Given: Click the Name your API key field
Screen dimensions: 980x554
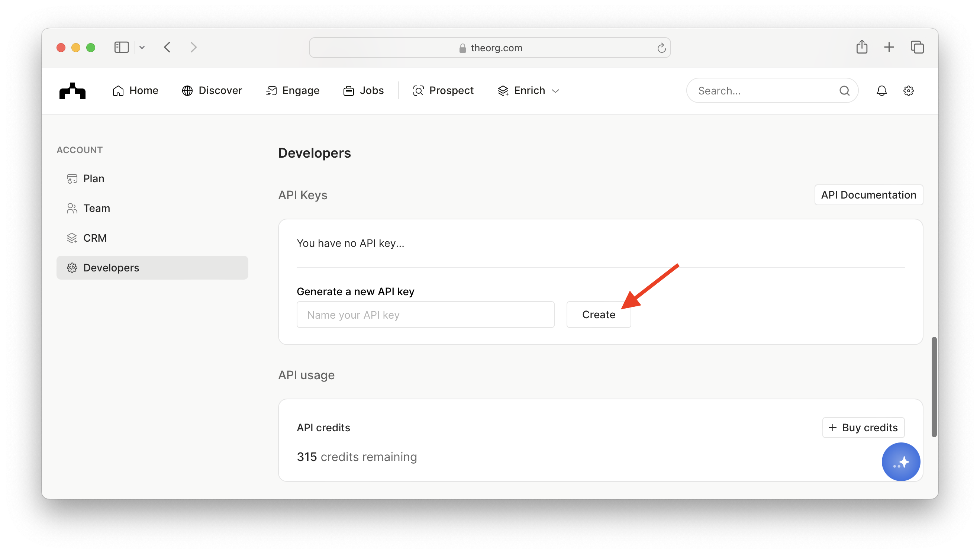Looking at the screenshot, I should (x=425, y=315).
